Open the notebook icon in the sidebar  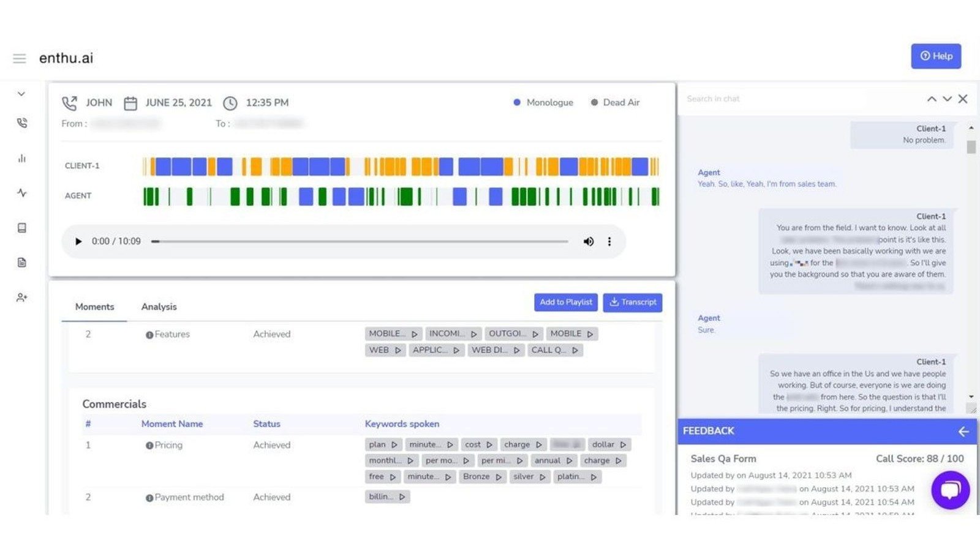pyautogui.click(x=21, y=227)
